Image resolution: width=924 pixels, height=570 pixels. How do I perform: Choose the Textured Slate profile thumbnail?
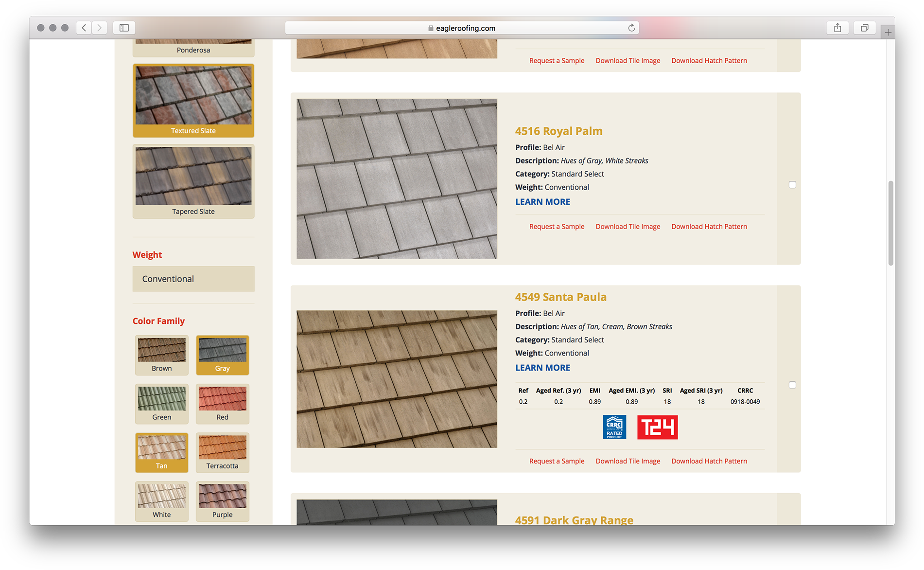[x=193, y=101]
